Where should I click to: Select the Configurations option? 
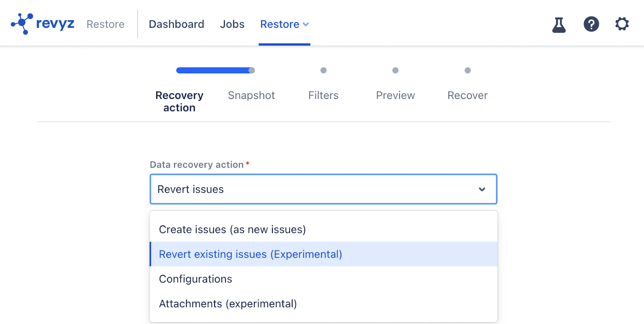pyautogui.click(x=196, y=279)
